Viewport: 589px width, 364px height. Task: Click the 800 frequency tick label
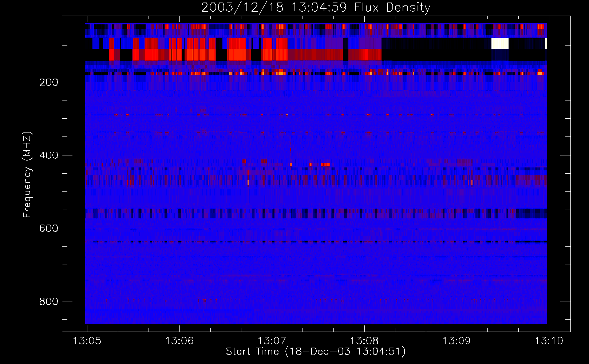click(49, 301)
